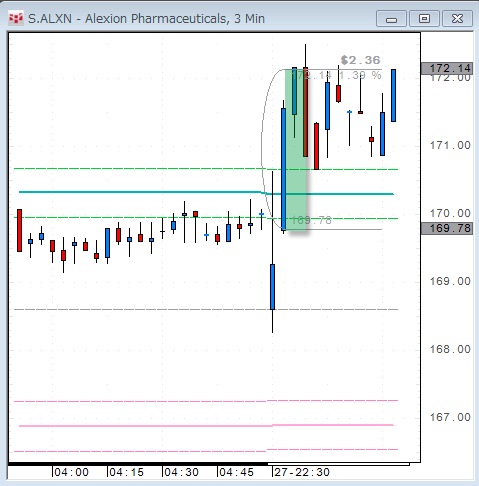Click the 04:30 time axis label
Image resolution: width=479 pixels, height=486 pixels.
point(181,472)
